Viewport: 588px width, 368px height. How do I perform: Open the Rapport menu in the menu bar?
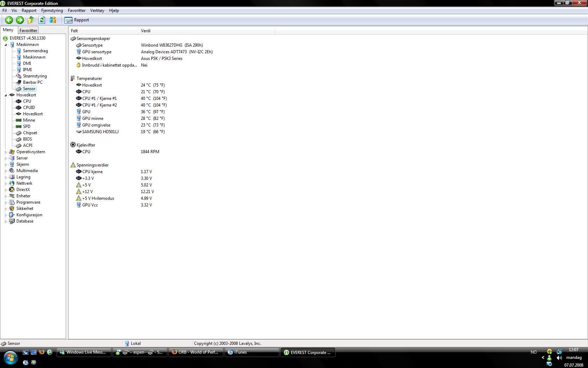(29, 11)
